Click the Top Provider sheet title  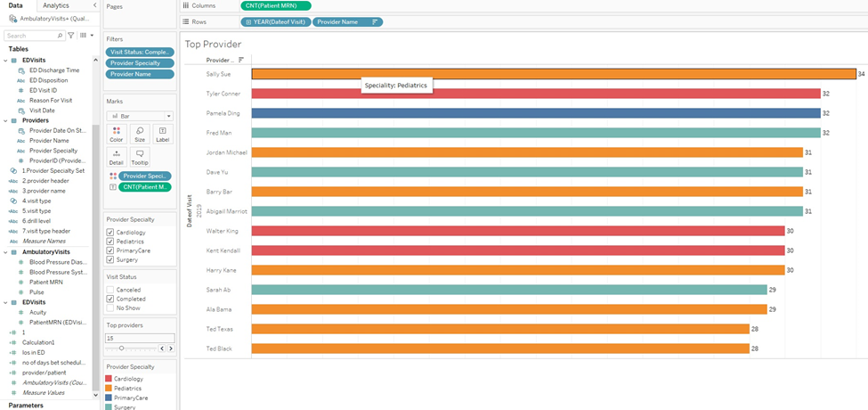coord(213,45)
